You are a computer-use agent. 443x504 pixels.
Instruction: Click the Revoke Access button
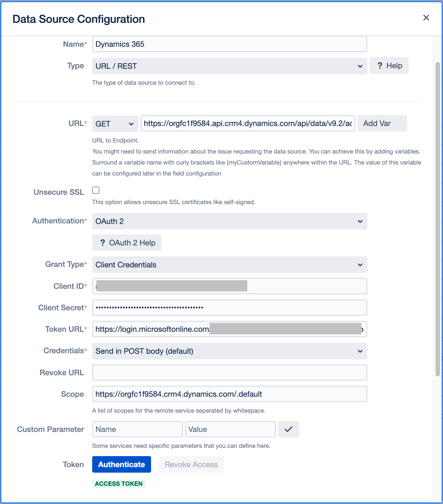(x=191, y=464)
